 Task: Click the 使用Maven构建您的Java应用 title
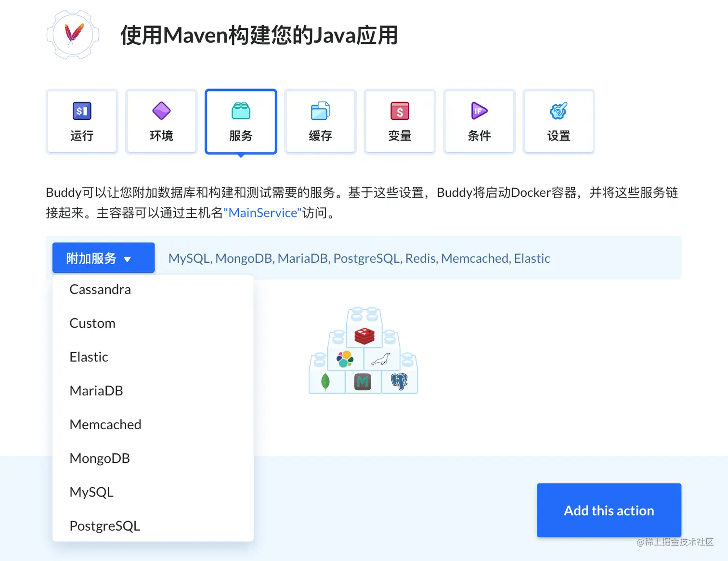(x=259, y=35)
